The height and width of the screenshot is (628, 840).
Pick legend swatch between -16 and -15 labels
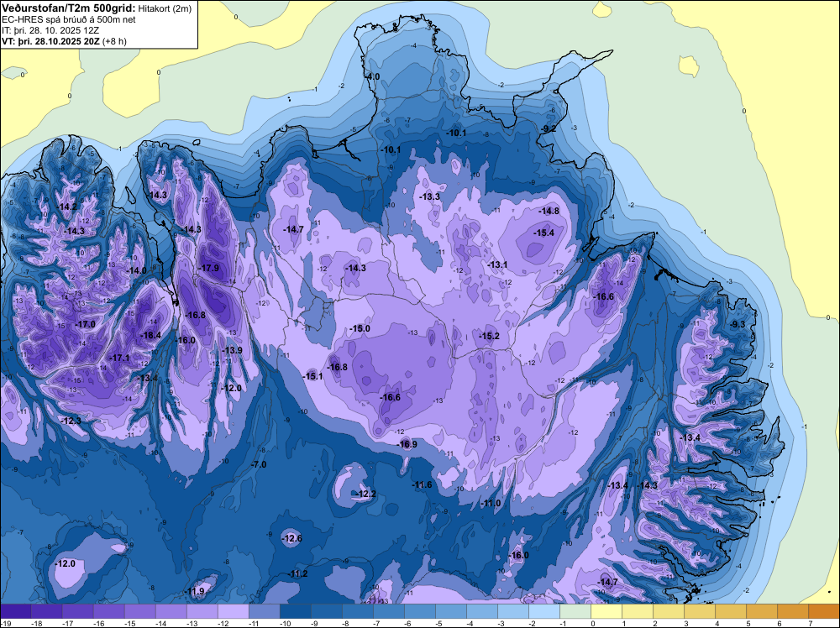pyautogui.click(x=108, y=611)
